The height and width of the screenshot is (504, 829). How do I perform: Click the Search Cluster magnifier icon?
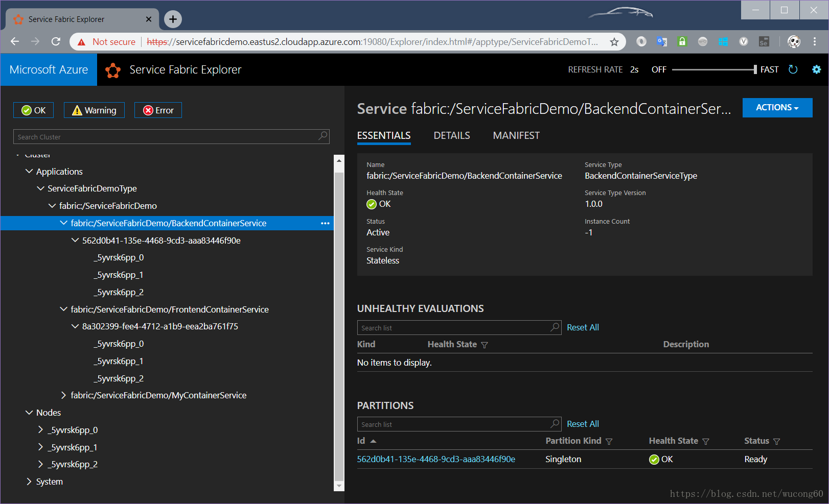[323, 136]
